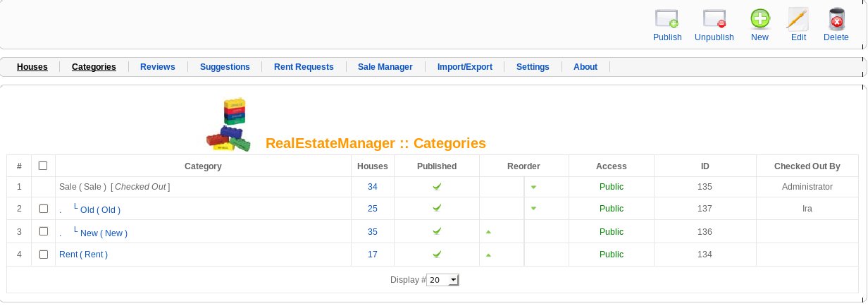Click the green New icon
This screenshot has height=306, width=868.
pyautogui.click(x=759, y=19)
